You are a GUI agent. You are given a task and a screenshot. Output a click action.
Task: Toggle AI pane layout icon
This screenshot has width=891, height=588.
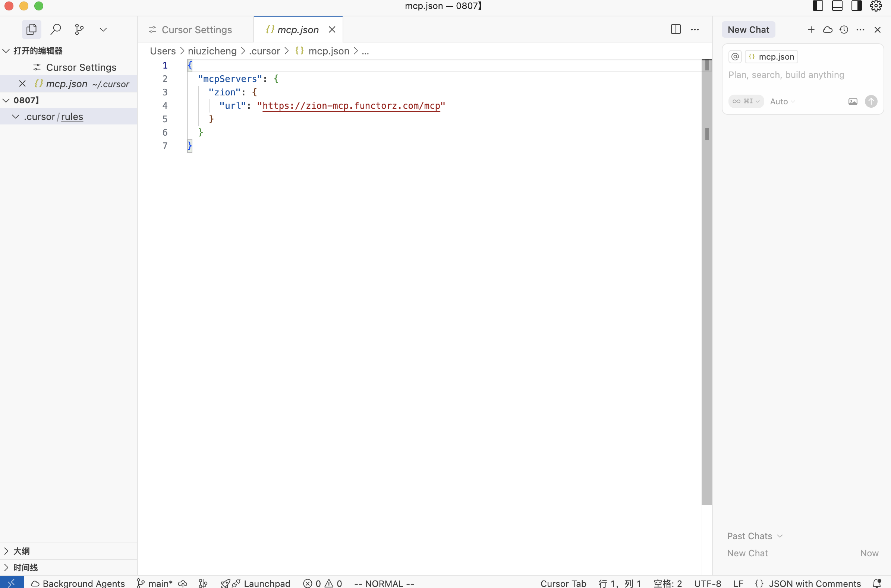pos(856,6)
